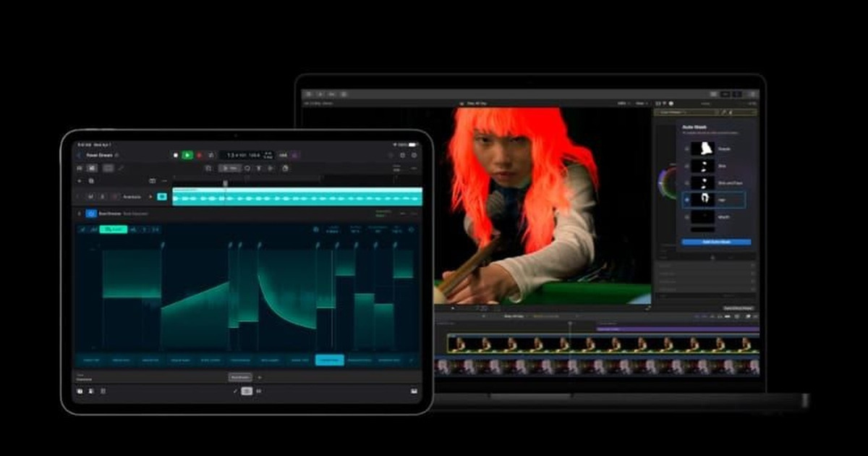Show the keyboard icon at the iPad bottom-right
Viewport: 868px width, 456px height.
414,391
